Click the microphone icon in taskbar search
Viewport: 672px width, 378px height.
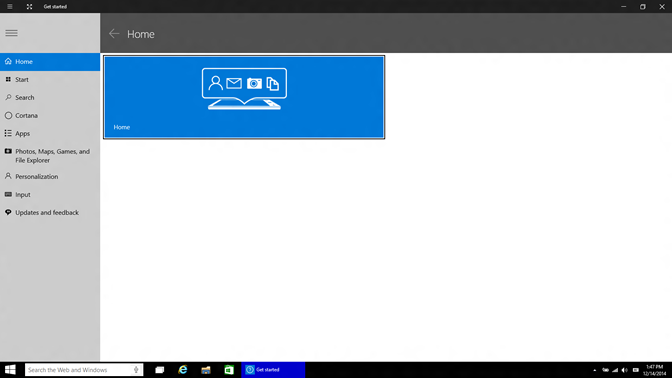(x=136, y=370)
